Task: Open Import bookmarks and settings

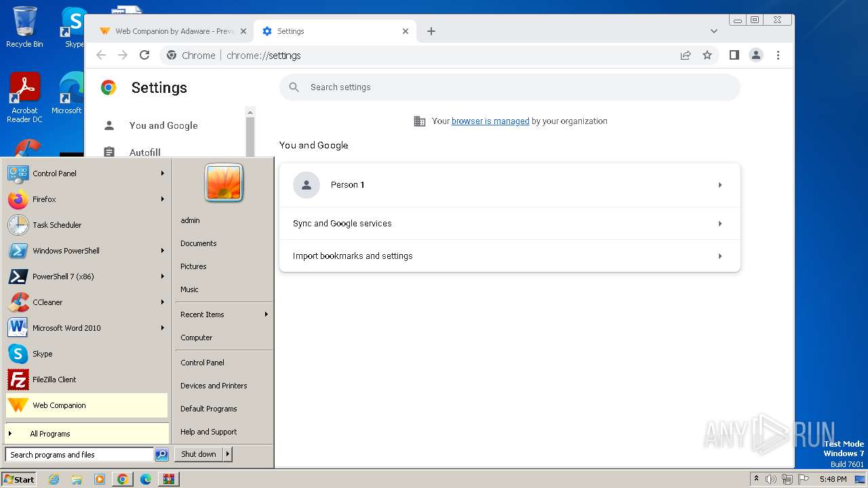Action: 510,256
